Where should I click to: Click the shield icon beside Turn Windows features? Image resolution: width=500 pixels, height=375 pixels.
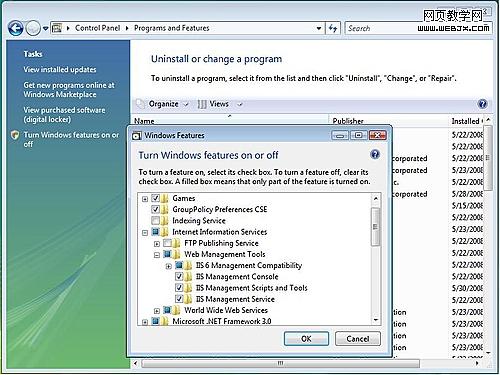click(x=15, y=135)
